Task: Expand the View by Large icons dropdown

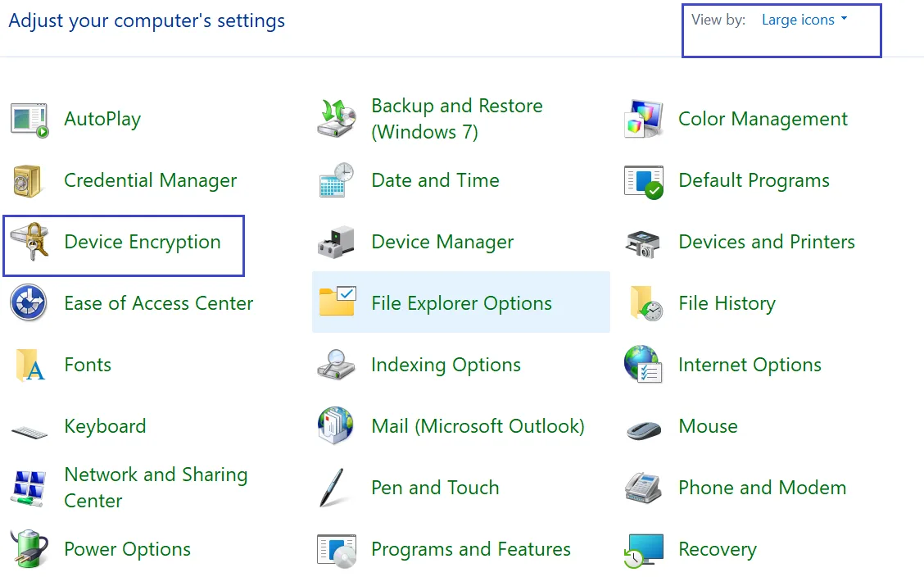Action: (804, 20)
